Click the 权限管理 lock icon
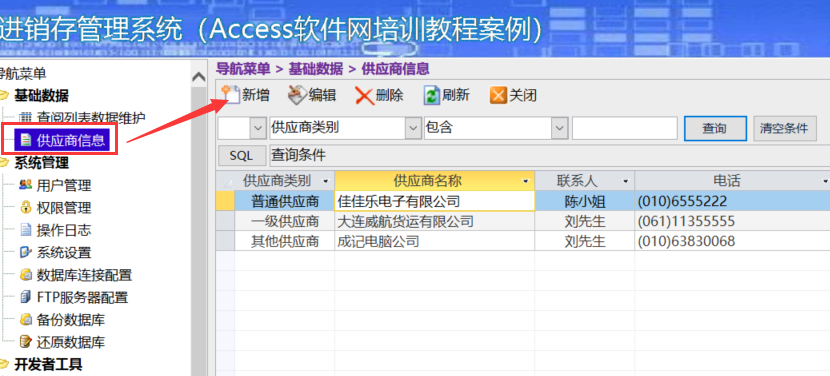Screen dimensions: 830x376 pyautogui.click(x=25, y=208)
